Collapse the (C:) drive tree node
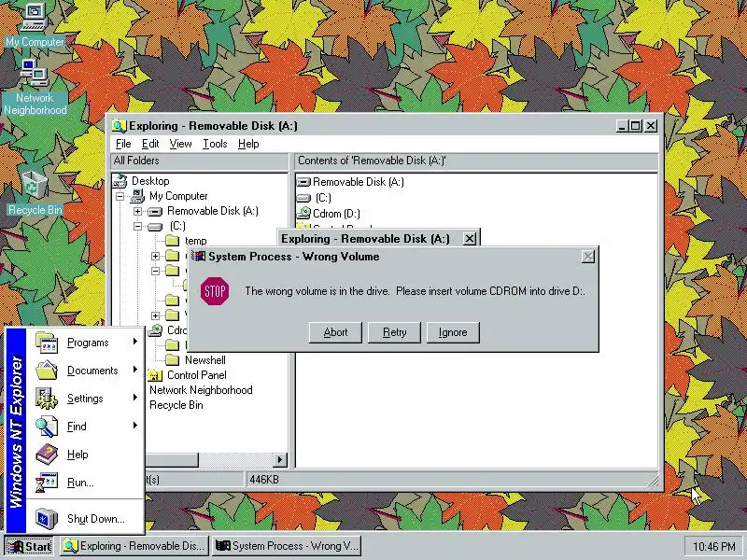Screen dimensions: 747x560 [x=137, y=226]
